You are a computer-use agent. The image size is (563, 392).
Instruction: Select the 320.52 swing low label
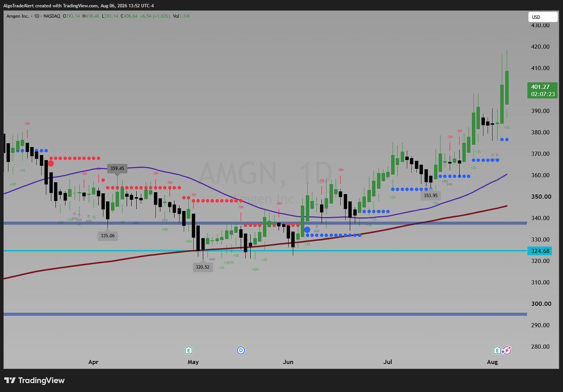[203, 267]
